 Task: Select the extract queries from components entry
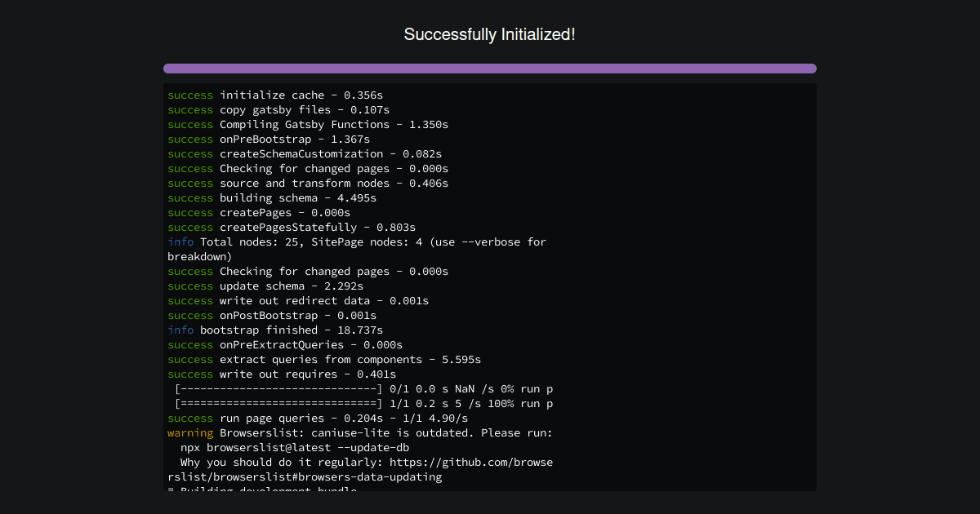(327, 359)
